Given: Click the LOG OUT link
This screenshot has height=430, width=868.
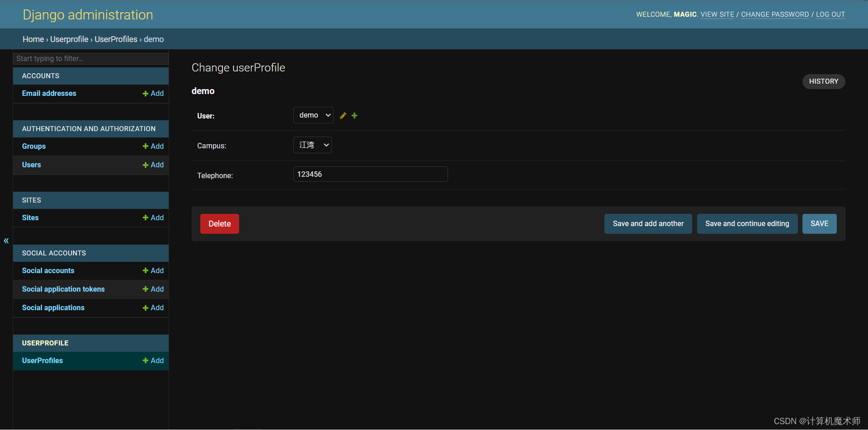Looking at the screenshot, I should [830, 14].
